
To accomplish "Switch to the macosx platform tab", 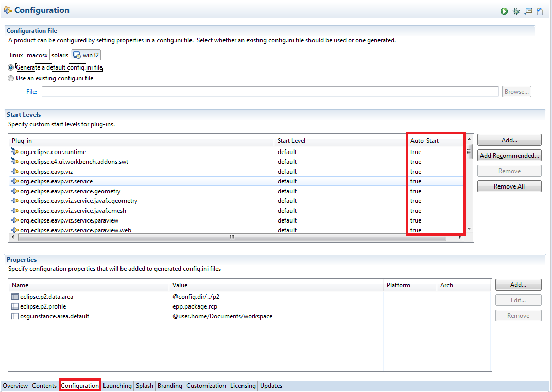I will coord(37,55).
